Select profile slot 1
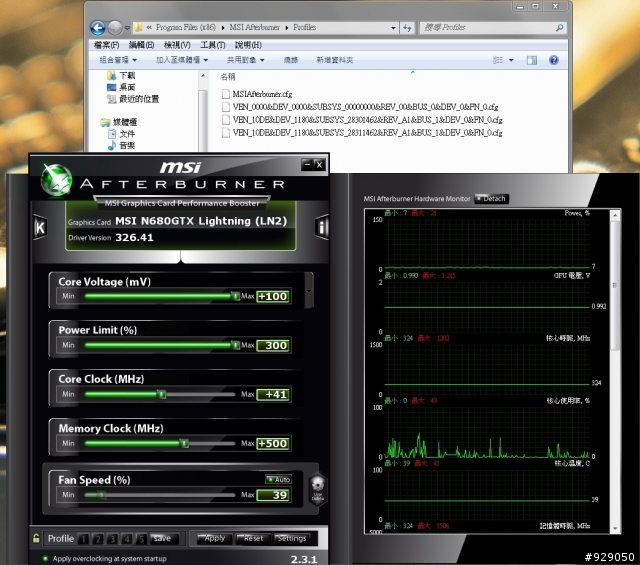The width and height of the screenshot is (640, 565). (84, 539)
